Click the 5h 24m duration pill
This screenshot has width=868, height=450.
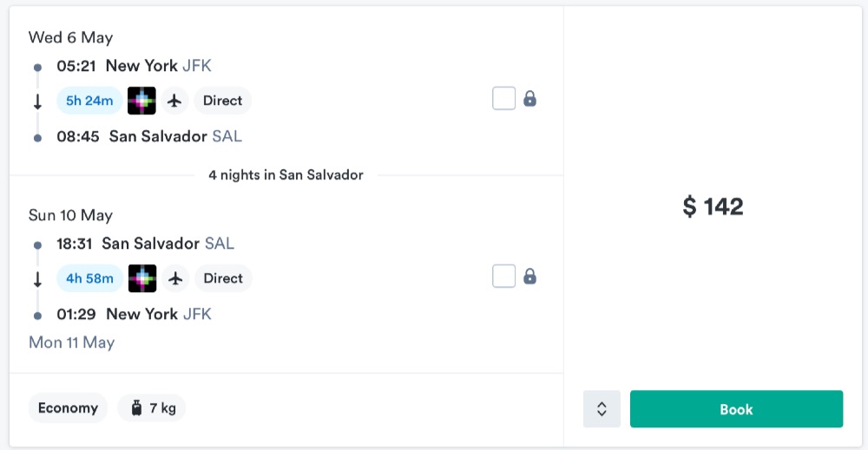point(89,101)
